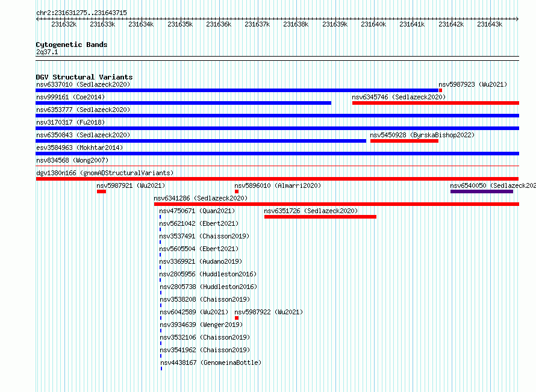
Task: Click the nsv6337010 (Sedlazeck2020) variant label
Action: [x=83, y=84]
